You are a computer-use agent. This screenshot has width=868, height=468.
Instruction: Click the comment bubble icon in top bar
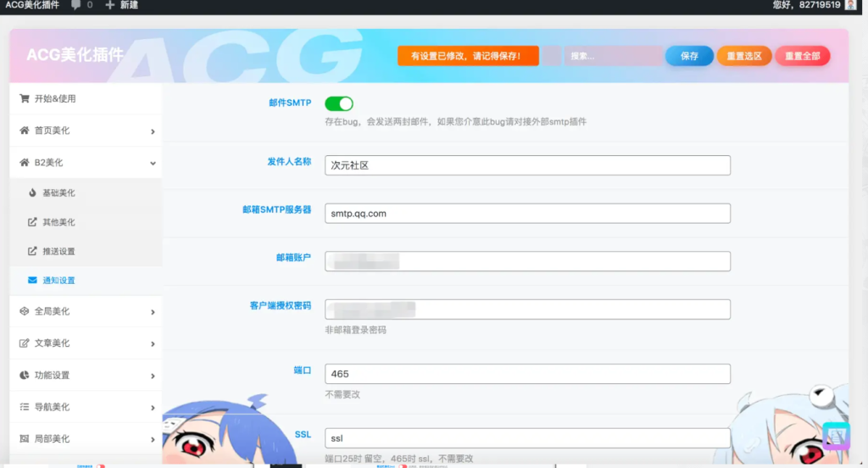(75, 5)
